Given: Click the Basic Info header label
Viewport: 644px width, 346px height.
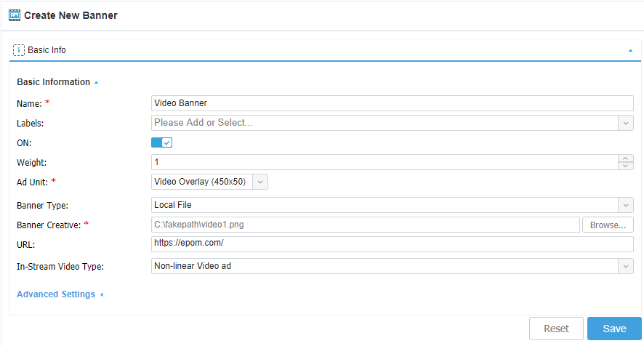Looking at the screenshot, I should (47, 50).
